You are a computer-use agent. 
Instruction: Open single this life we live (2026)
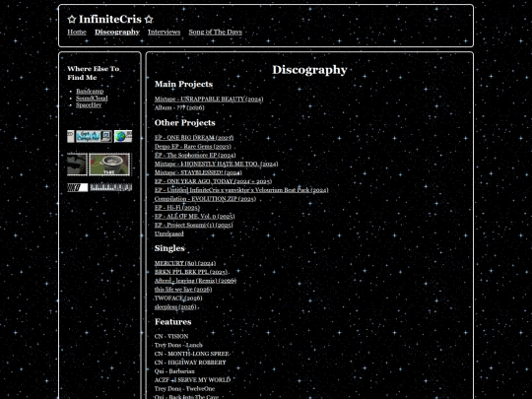(x=183, y=290)
